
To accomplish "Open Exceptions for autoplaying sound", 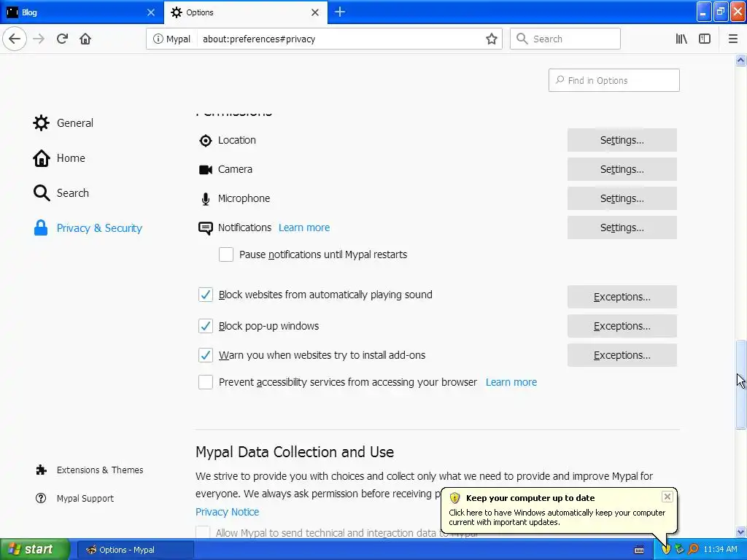I will pyautogui.click(x=622, y=297).
